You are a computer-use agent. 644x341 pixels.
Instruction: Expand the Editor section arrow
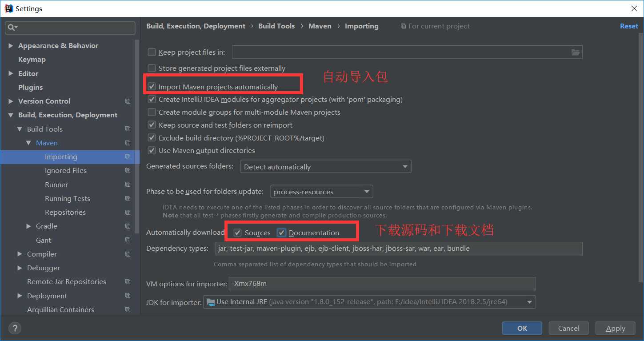11,73
